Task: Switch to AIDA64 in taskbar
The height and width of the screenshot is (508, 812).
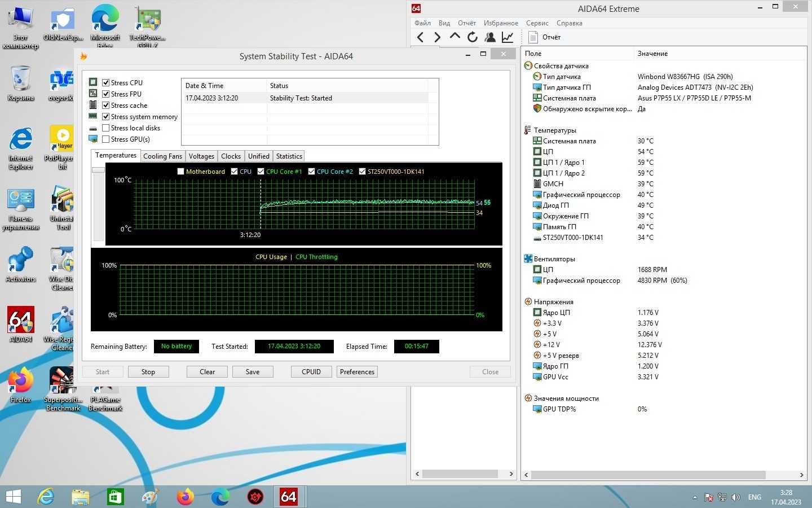Action: pos(289,497)
